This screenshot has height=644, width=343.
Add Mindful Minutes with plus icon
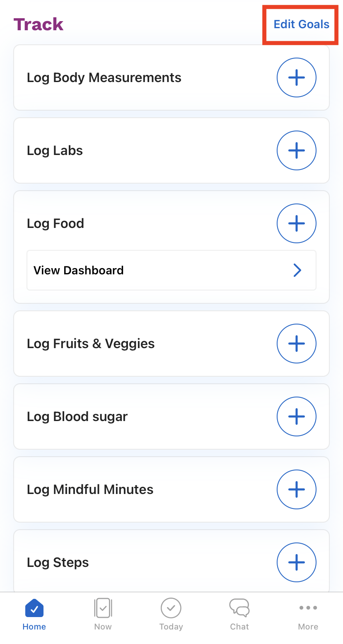coord(296,489)
